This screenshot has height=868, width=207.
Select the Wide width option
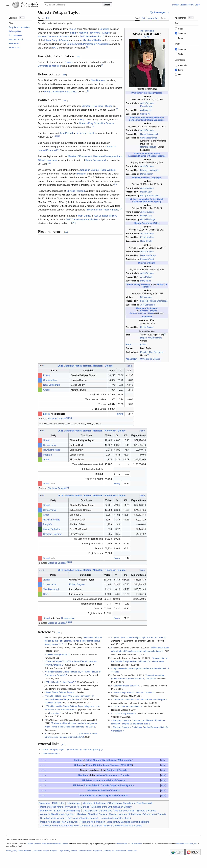176,54
